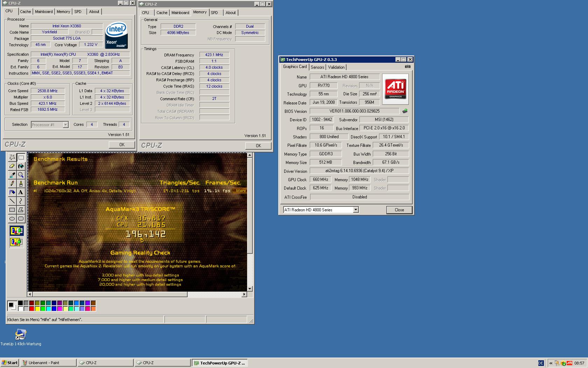The image size is (588, 368).
Task: Open the Windows Start menu
Action: [10, 363]
